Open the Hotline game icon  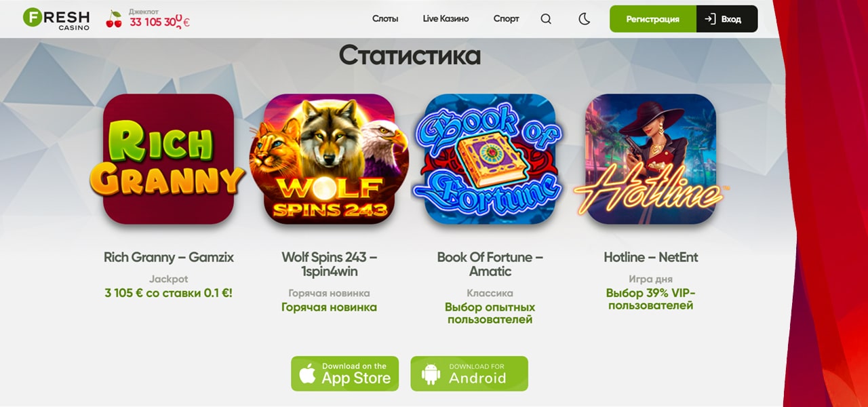[x=650, y=159]
